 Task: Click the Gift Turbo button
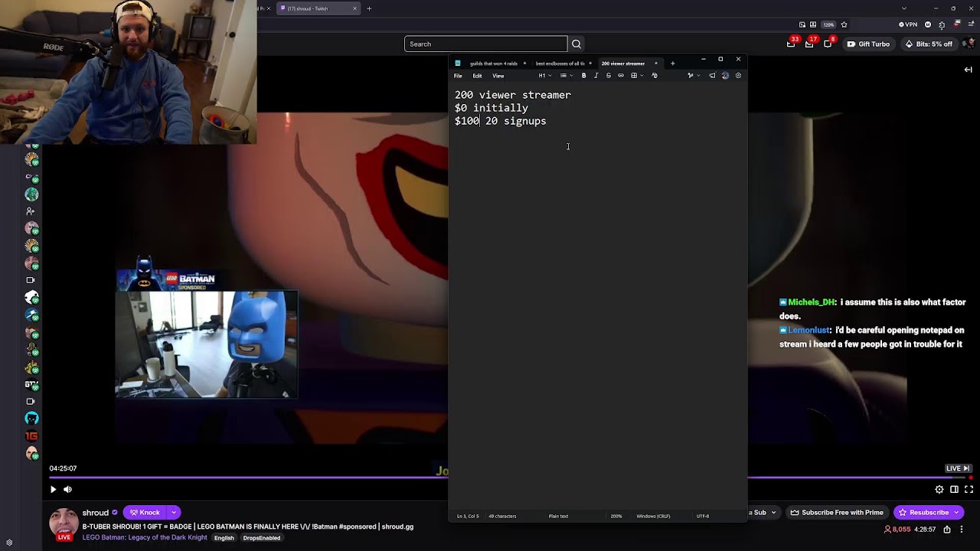(868, 44)
